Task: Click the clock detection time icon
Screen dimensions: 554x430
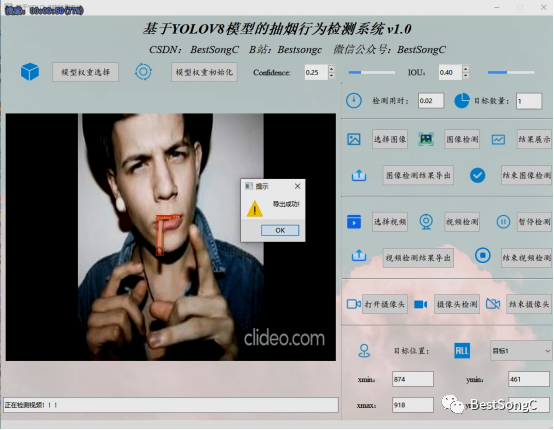Action: click(354, 101)
